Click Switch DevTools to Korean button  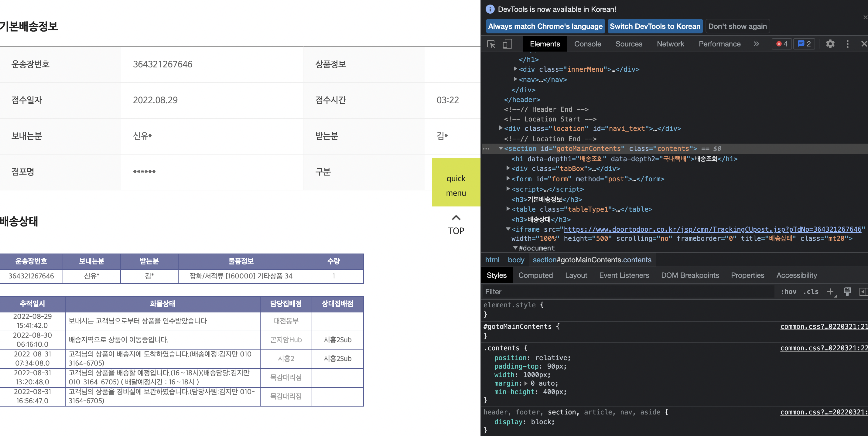pos(655,26)
